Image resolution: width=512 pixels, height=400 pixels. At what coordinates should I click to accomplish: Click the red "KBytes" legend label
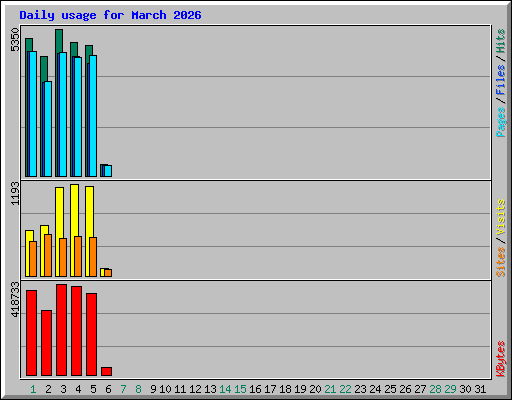pos(500,359)
